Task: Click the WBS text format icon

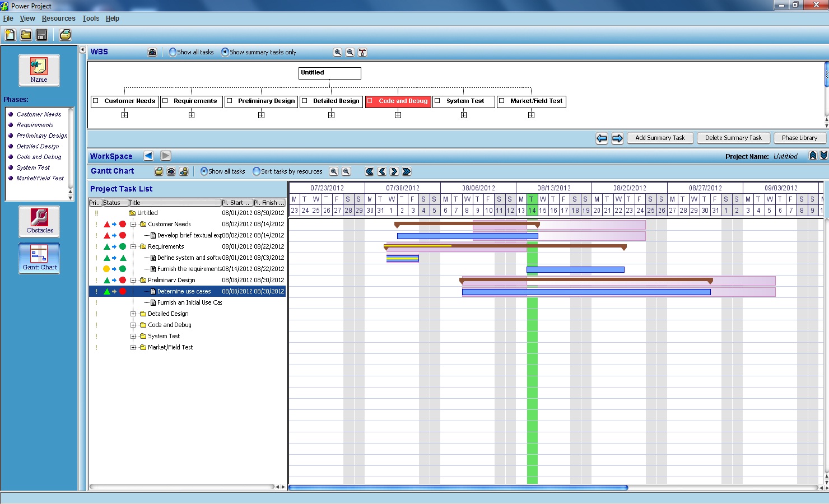Action: [362, 52]
